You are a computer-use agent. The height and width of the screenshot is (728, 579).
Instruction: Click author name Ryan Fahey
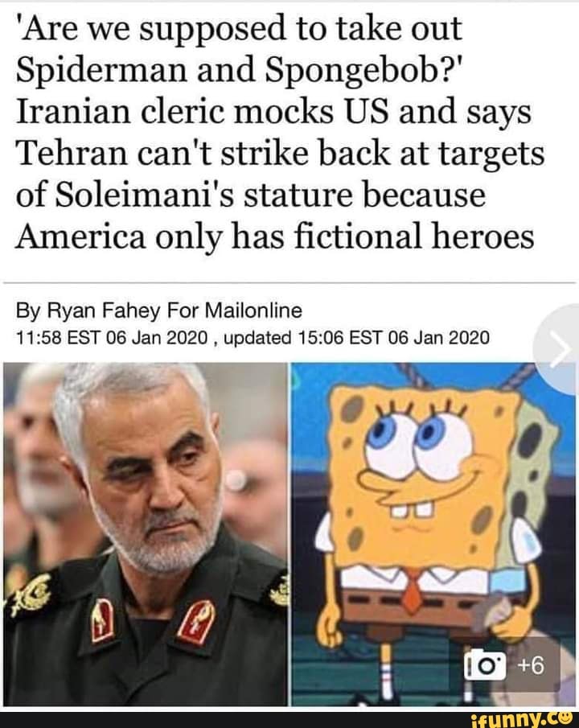103,311
